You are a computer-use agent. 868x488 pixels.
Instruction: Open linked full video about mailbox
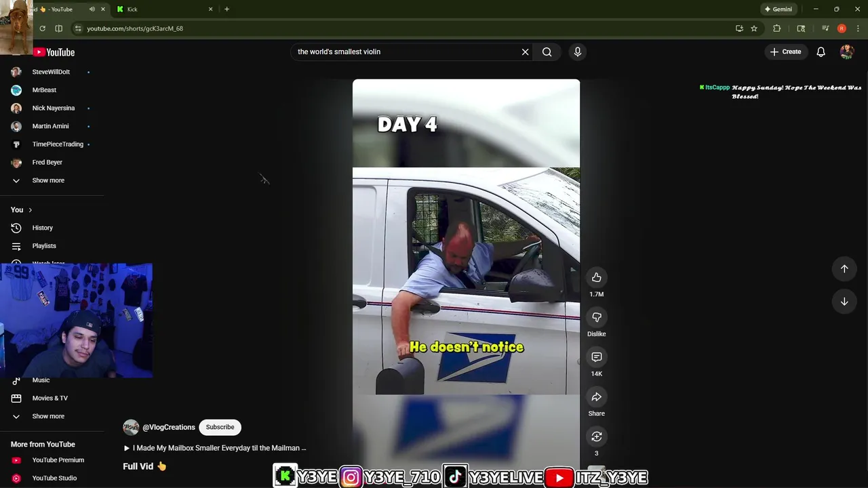pos(215,448)
